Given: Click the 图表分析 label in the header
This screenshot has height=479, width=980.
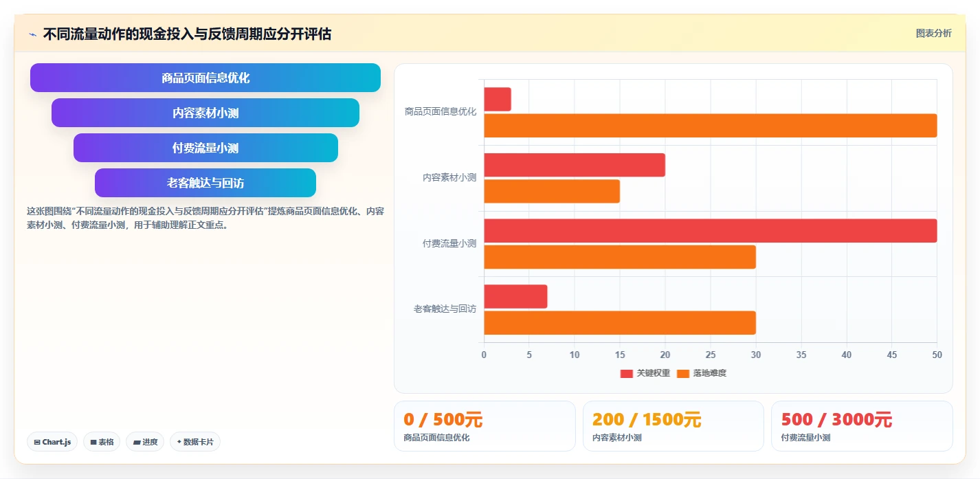Looking at the screenshot, I should point(933,33).
